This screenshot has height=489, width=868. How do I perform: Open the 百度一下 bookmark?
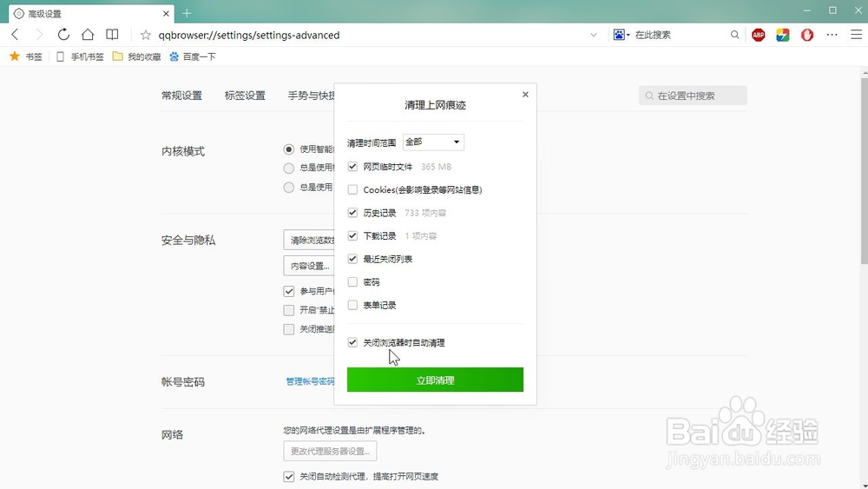pos(193,56)
